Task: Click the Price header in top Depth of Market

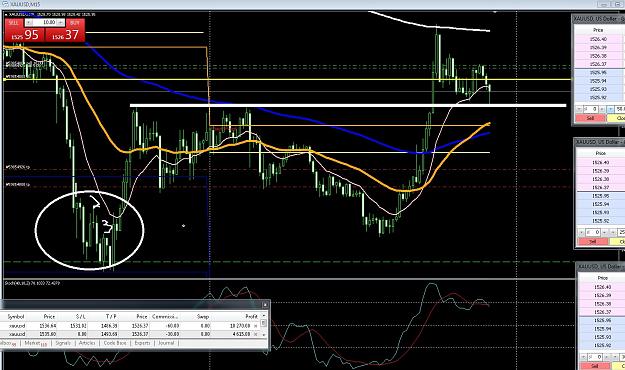Action: [x=598, y=30]
